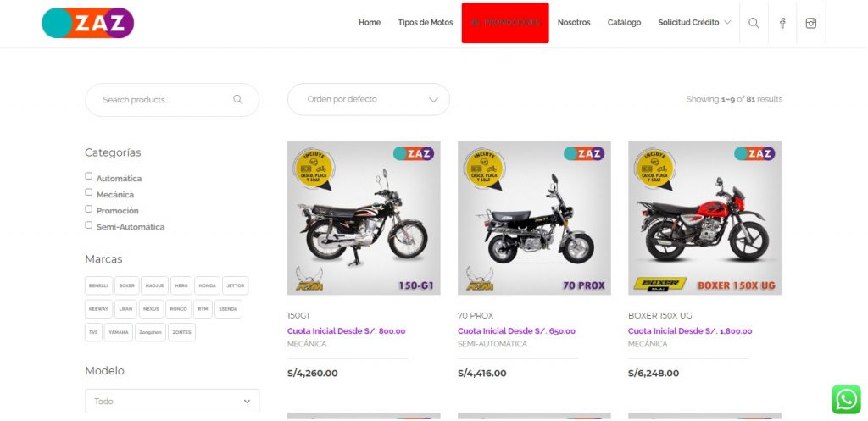Focus the "Search products" input field
868x421 pixels.
(x=161, y=100)
